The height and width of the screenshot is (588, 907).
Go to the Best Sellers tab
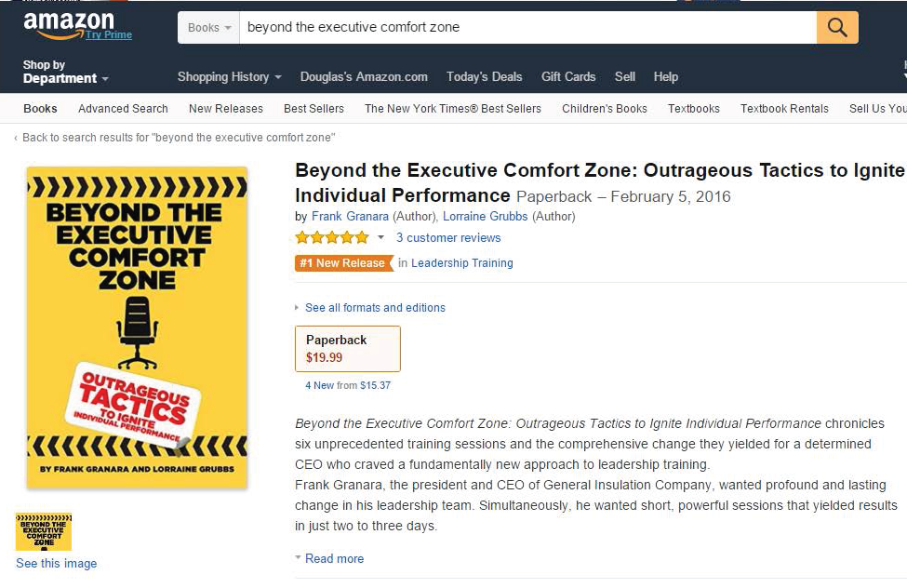(x=313, y=108)
